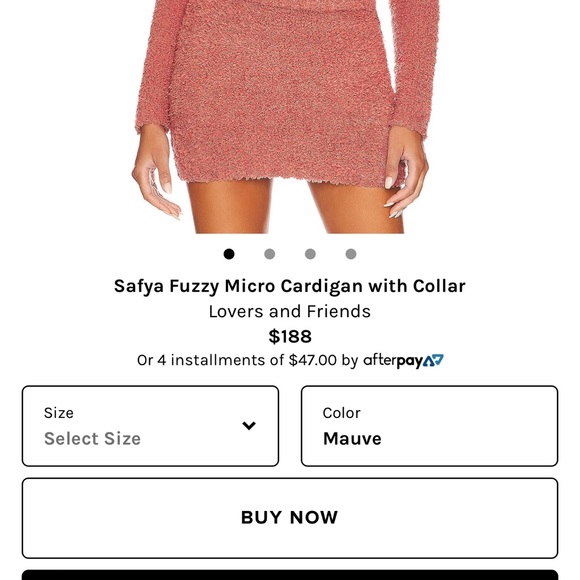This screenshot has width=580, height=580.
Task: Open the Lovers and Friends brand link
Action: tap(290, 311)
